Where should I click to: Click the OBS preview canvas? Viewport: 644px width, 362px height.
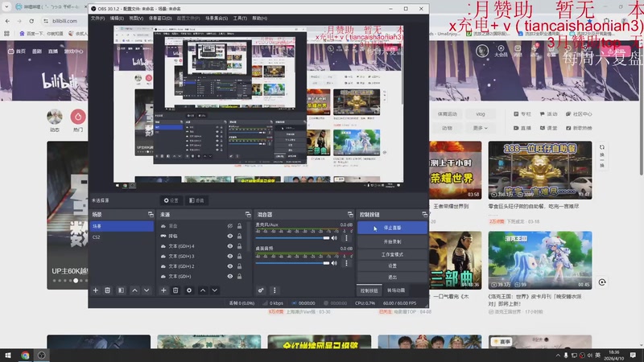click(258, 105)
